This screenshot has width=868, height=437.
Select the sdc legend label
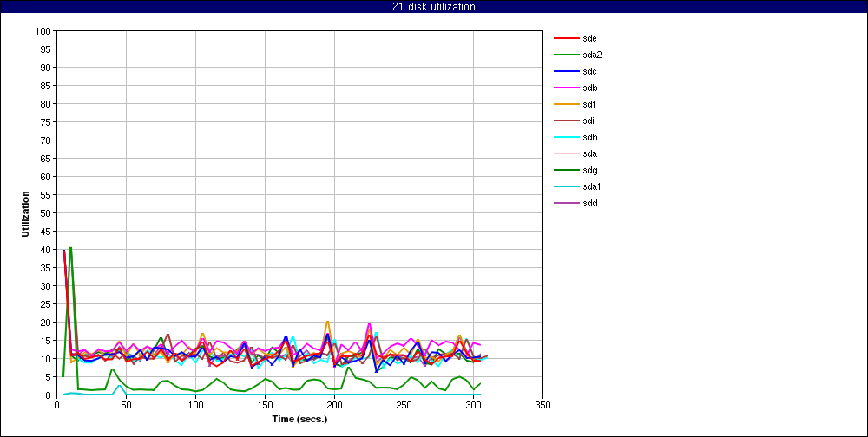589,71
